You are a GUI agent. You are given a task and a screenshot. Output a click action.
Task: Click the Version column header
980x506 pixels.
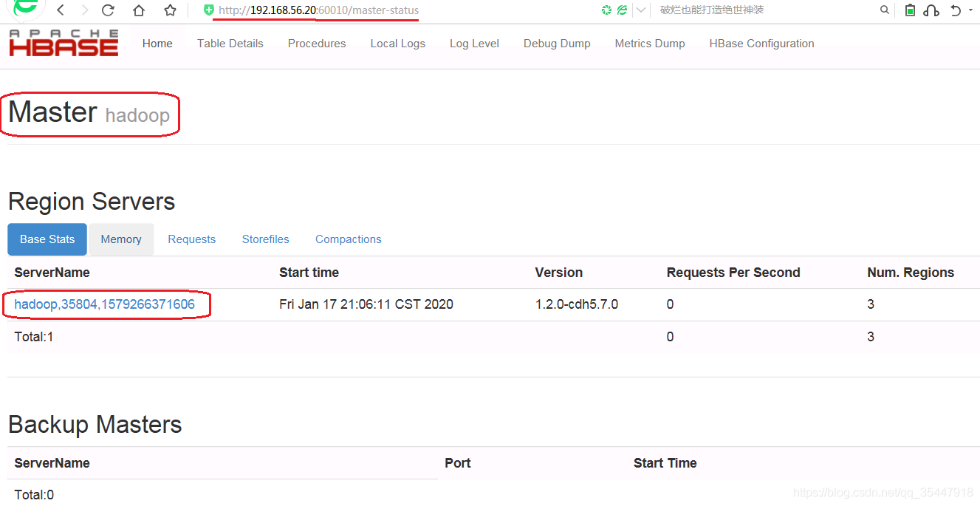pos(559,273)
